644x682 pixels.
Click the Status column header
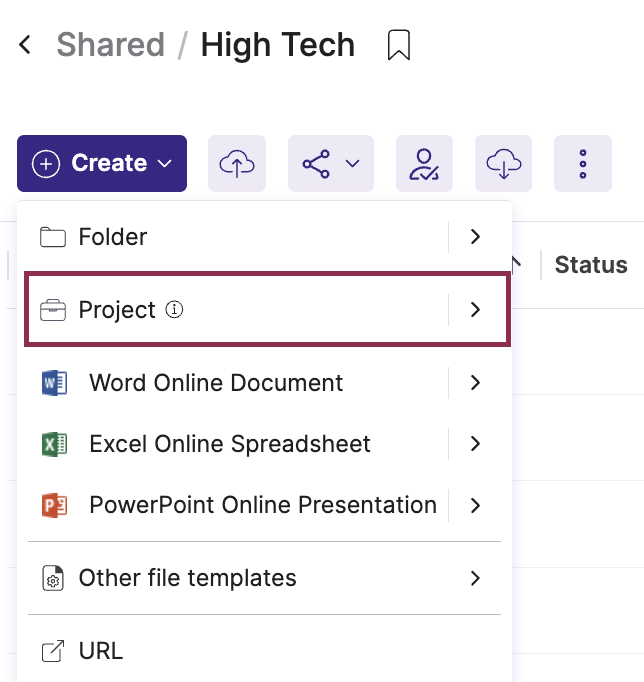pyautogui.click(x=591, y=264)
